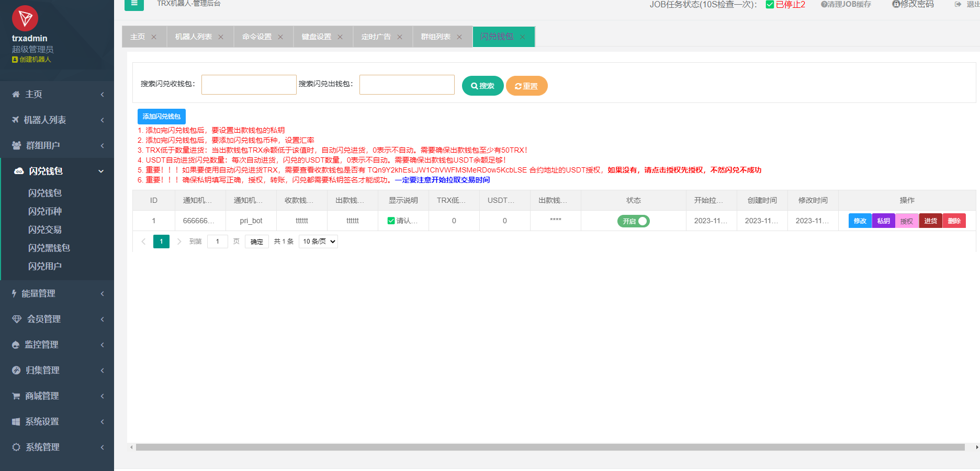Viewport: 980px width, 471px height.
Task: Click the dark red 进货 button
Action: tap(930, 221)
